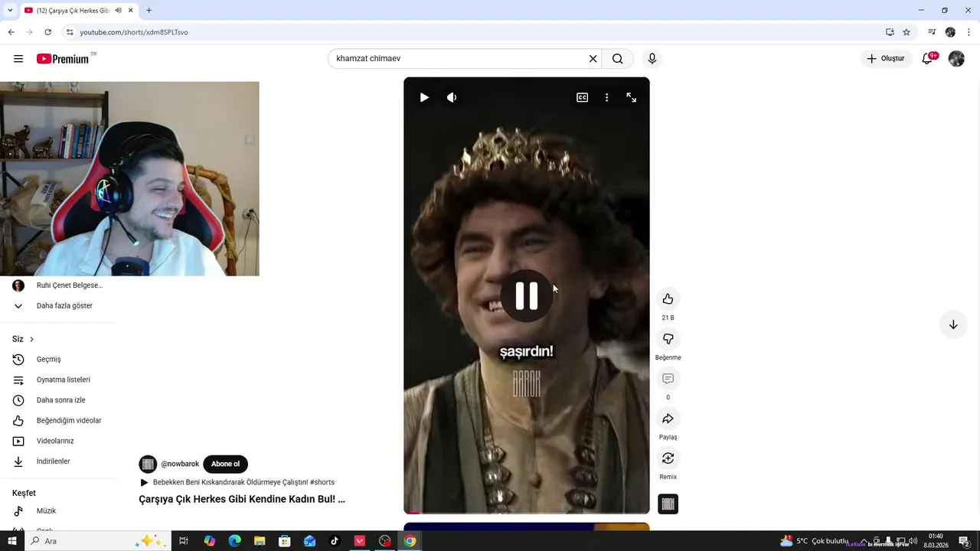Go to the YouTube Premium home logo
Image resolution: width=980 pixels, height=551 pixels.
click(63, 59)
